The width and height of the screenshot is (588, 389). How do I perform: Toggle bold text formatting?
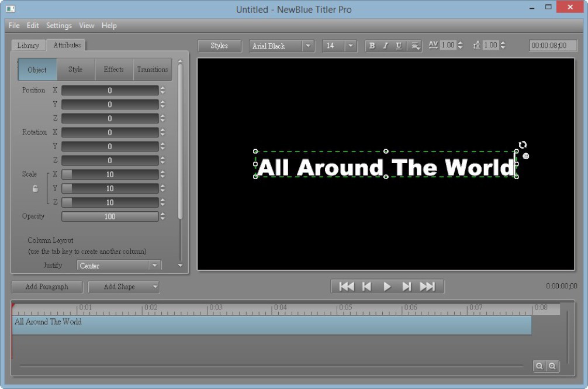pyautogui.click(x=372, y=46)
